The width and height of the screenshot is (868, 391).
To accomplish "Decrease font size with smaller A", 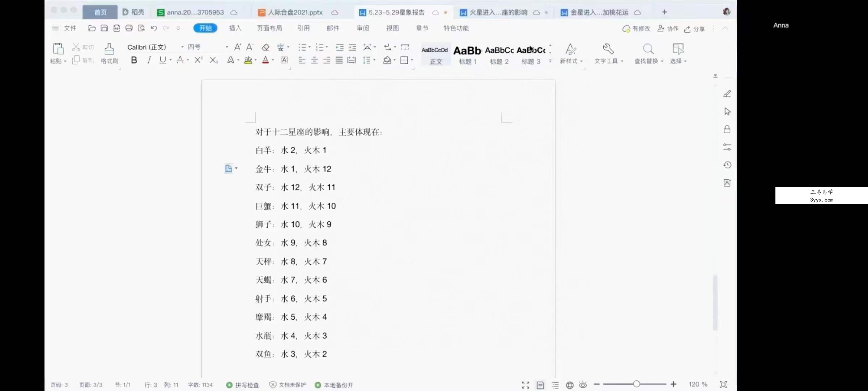I will pyautogui.click(x=250, y=47).
